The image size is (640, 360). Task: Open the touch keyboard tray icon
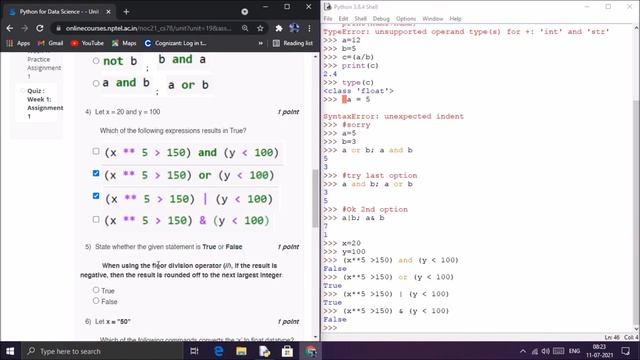(x=558, y=351)
